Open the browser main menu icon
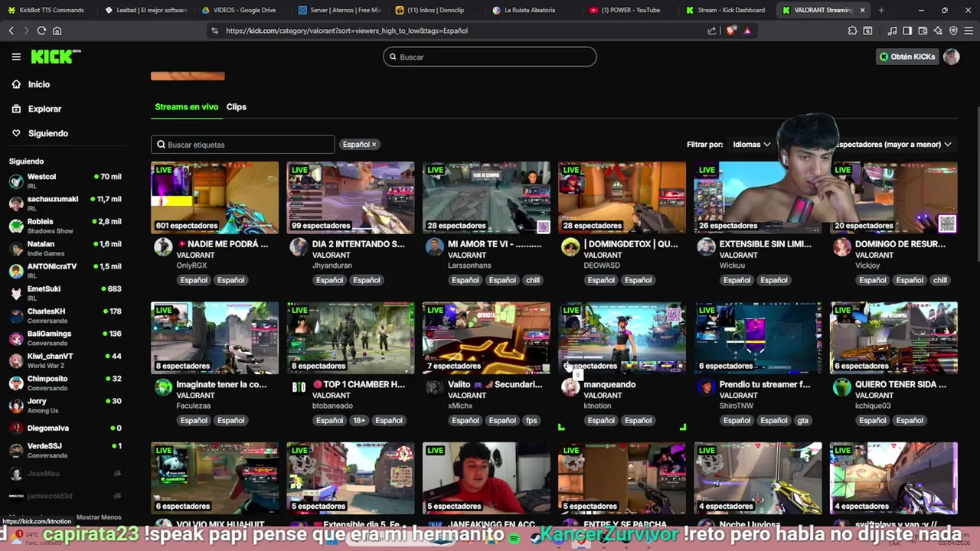 969,31
